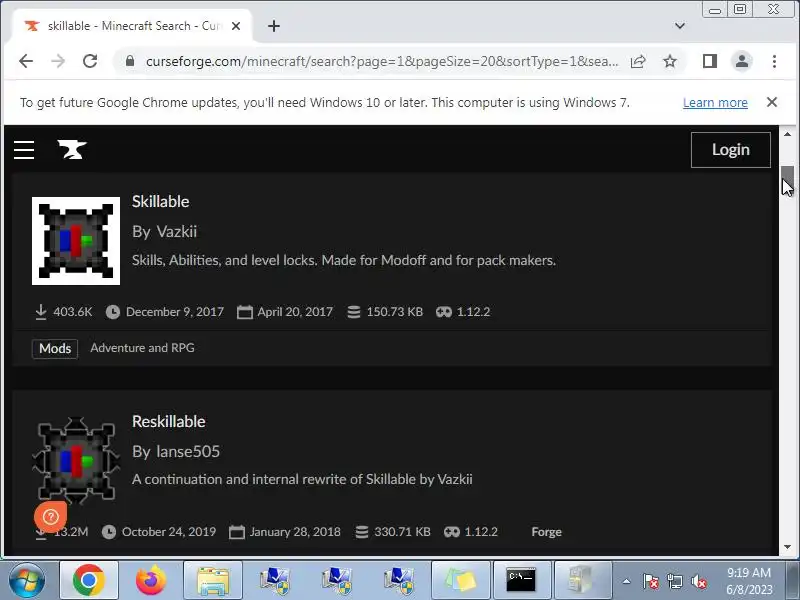Click the orange help chat button

[x=51, y=517]
